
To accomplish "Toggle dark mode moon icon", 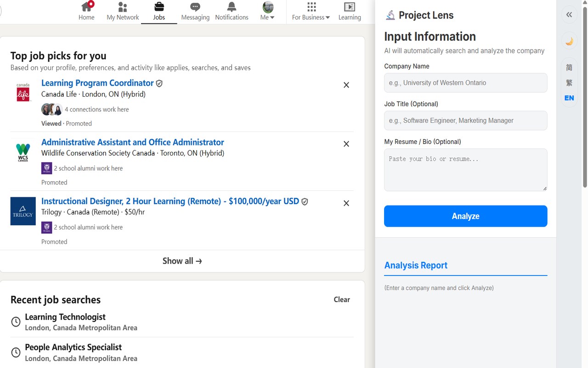I will coord(569,41).
